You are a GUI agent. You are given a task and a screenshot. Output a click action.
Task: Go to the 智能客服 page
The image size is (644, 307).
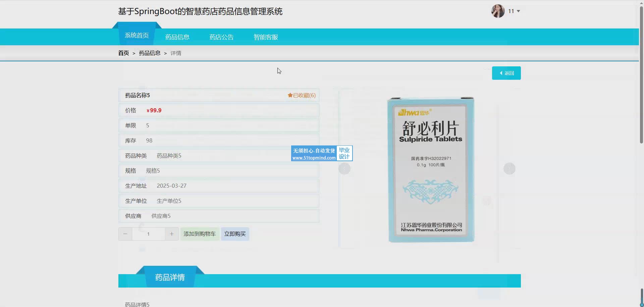(266, 37)
